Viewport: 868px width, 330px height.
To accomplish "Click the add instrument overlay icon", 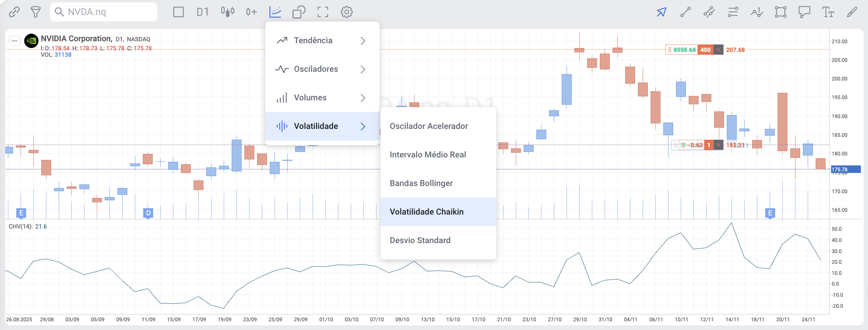I will pos(251,12).
